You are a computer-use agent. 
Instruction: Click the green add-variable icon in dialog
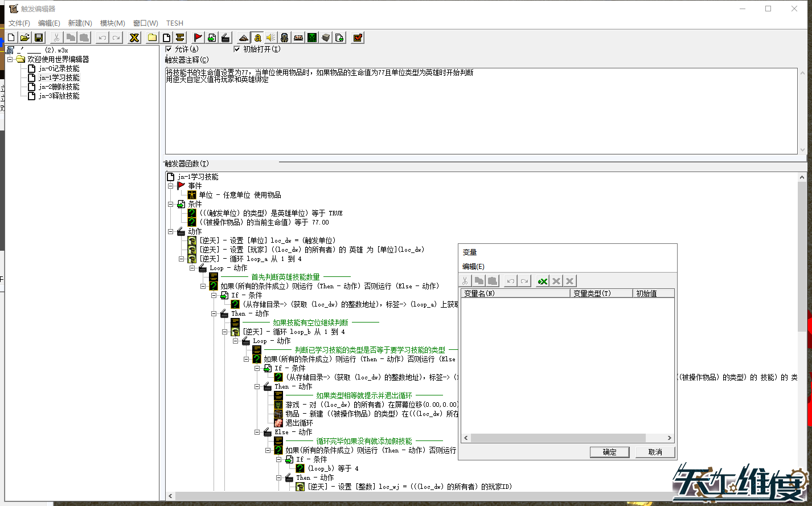543,281
